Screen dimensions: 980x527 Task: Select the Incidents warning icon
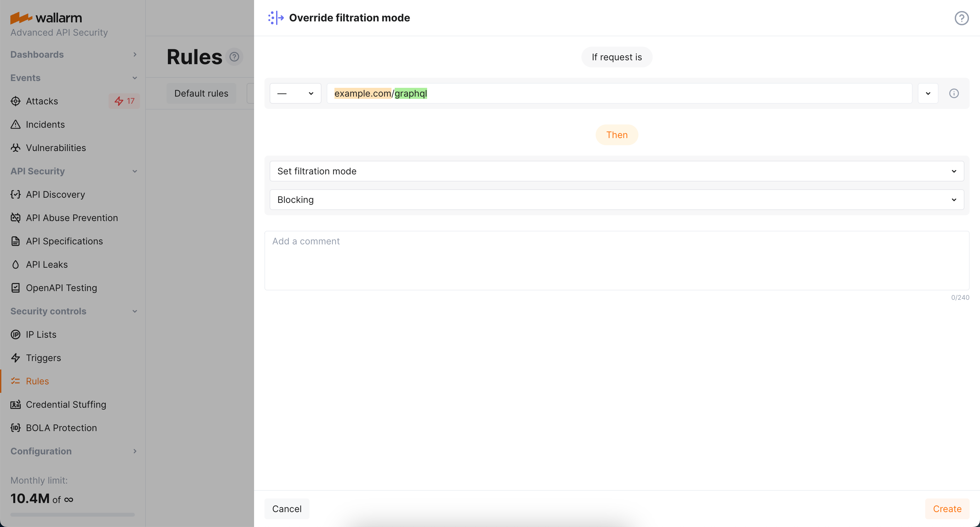pos(15,124)
